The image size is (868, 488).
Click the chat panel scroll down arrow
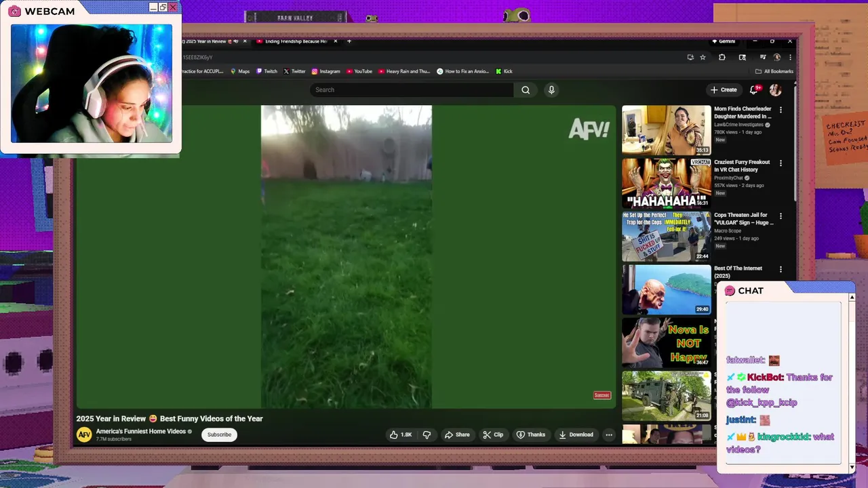852,468
